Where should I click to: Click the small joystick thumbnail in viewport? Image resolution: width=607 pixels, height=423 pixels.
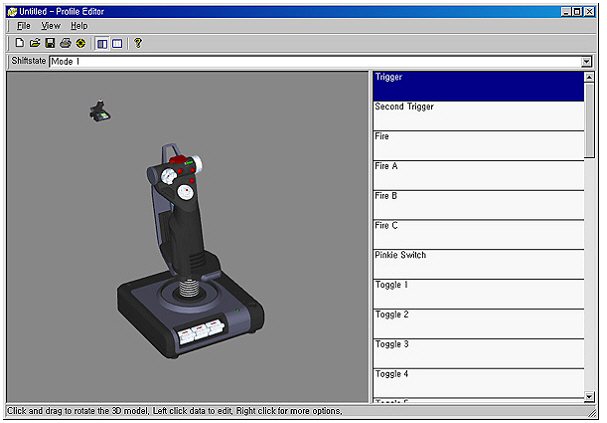(x=99, y=113)
